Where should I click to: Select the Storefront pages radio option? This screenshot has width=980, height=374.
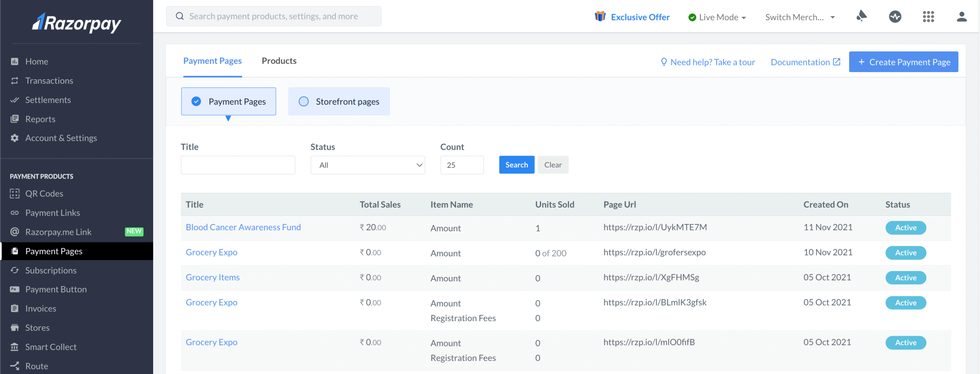coord(339,101)
